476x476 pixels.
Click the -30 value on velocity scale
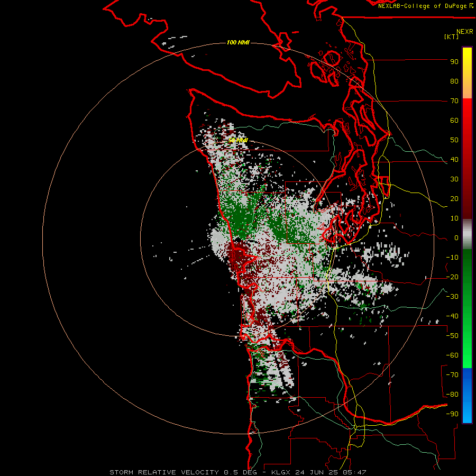[452, 297]
